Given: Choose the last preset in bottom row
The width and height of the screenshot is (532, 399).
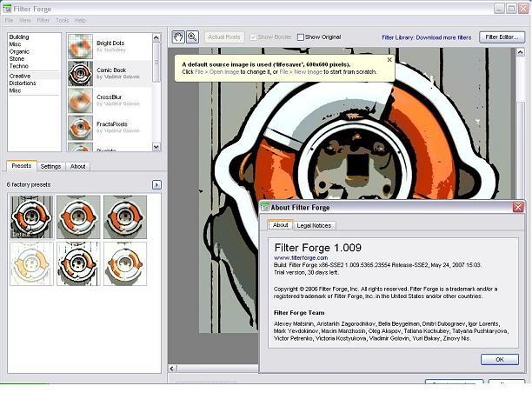Looking at the screenshot, I should [125, 263].
